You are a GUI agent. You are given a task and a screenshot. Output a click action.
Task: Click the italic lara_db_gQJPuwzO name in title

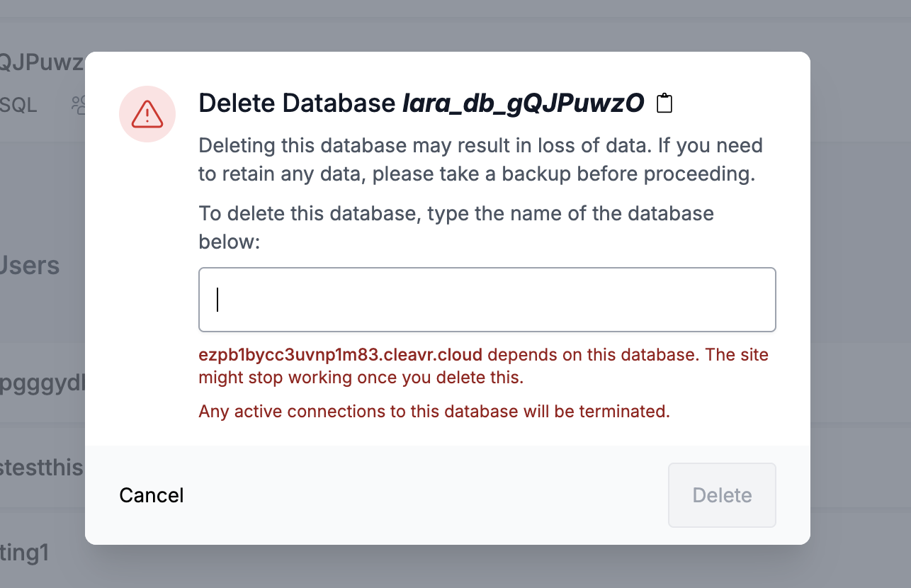523,103
